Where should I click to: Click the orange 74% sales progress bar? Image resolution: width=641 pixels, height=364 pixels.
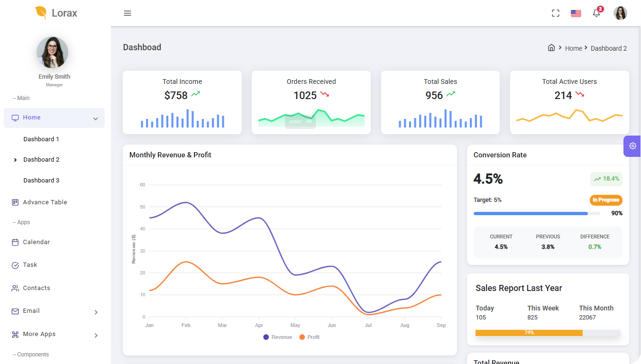(529, 333)
